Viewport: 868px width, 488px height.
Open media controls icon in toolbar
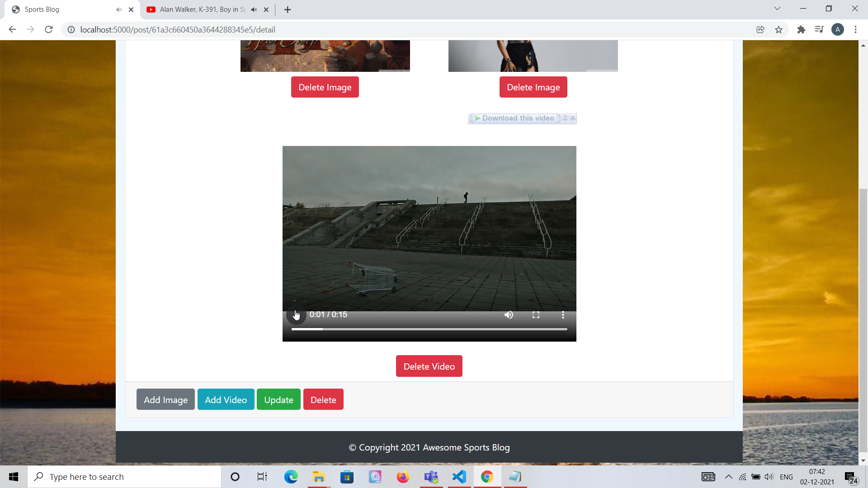tap(819, 30)
